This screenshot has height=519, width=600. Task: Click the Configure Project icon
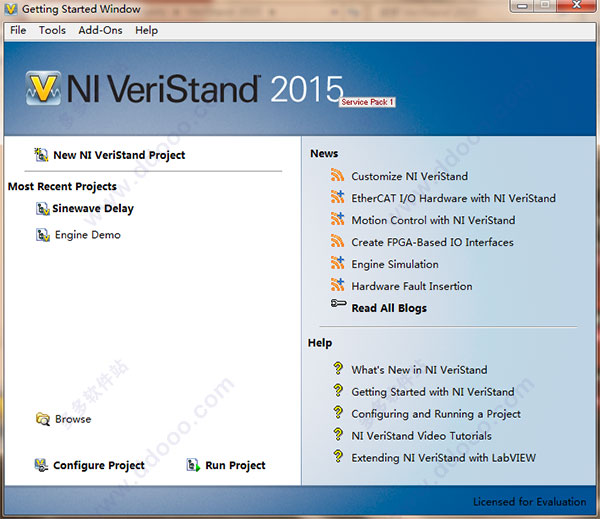tap(41, 465)
